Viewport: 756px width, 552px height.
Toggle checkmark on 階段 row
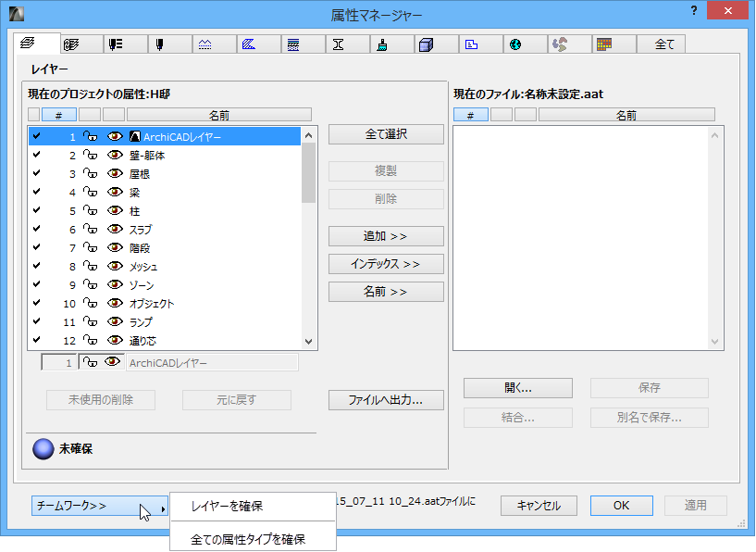[36, 247]
